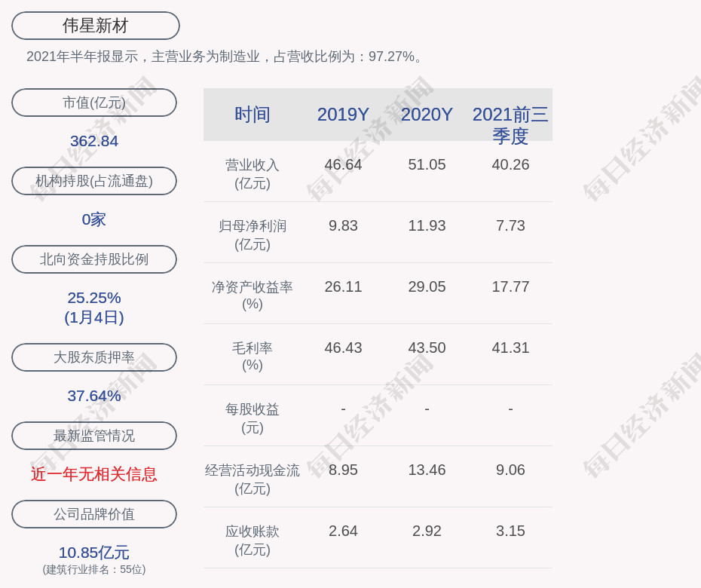Viewport: 701px width, 588px height.
Task: Click the 净资产收益率(%) row label
Action: (x=253, y=296)
